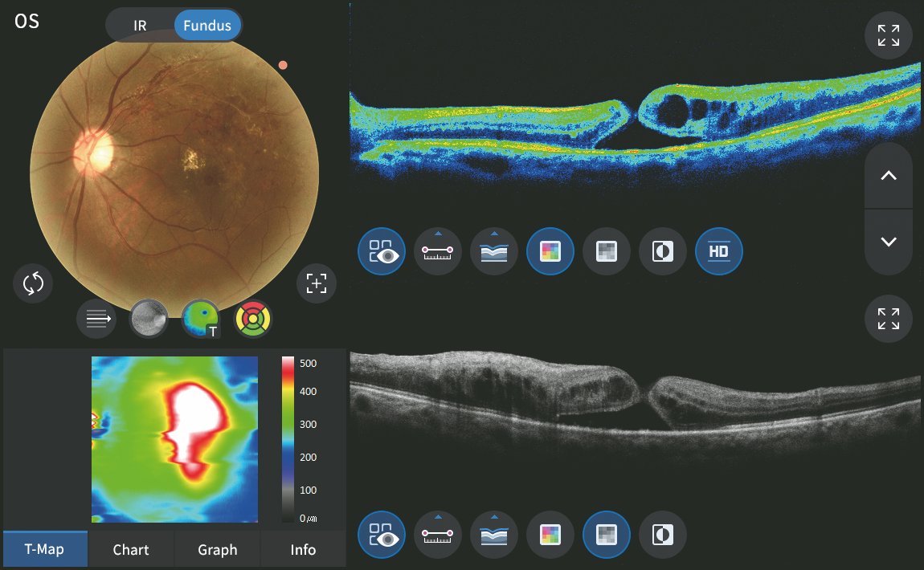Viewport: 924px width, 570px height.
Task: Expand the lower OCT scan to fullscreen
Action: point(889,319)
